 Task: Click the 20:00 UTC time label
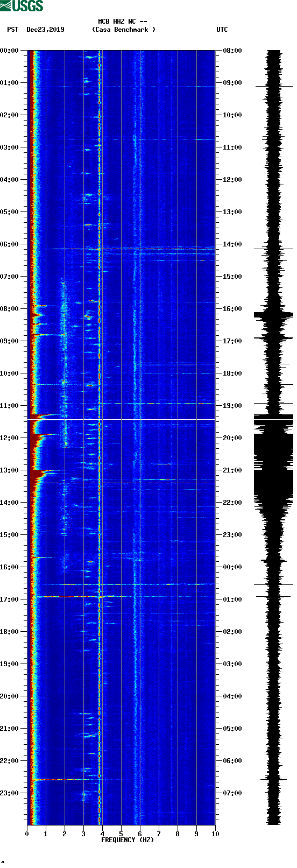click(232, 438)
